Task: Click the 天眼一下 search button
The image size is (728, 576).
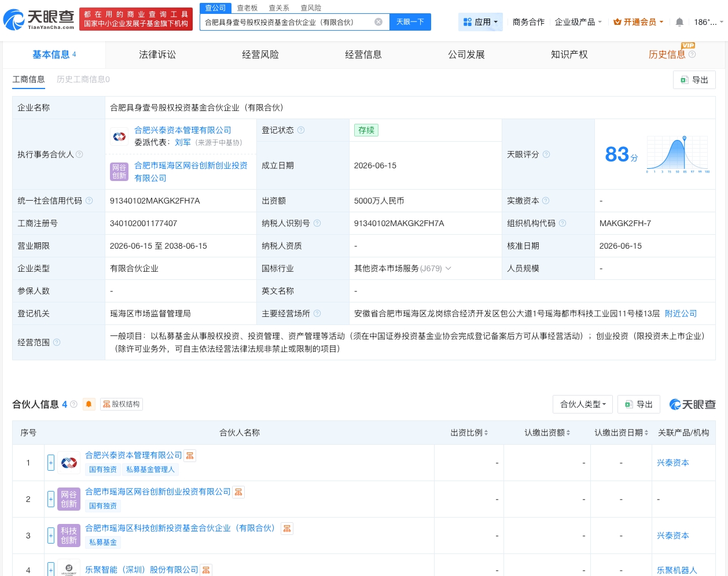Action: point(410,22)
